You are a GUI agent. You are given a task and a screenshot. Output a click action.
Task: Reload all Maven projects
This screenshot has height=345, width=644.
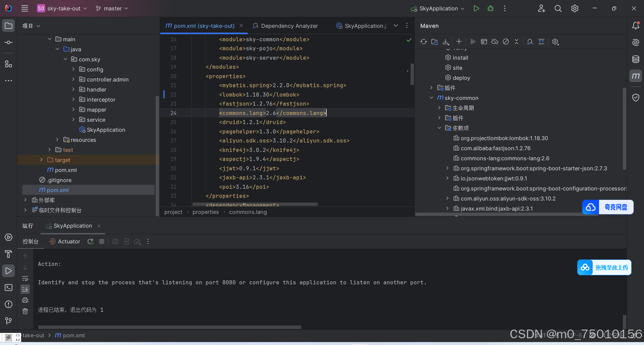423,42
